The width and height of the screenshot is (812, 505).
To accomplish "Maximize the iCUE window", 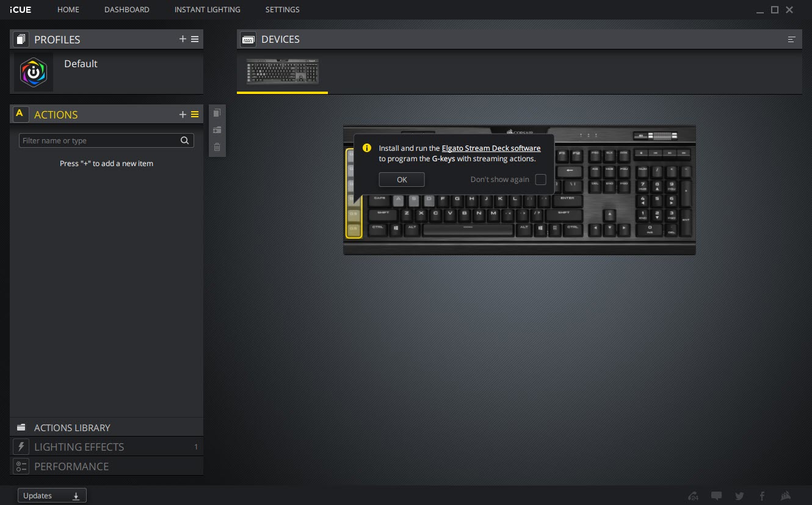I will [775, 10].
